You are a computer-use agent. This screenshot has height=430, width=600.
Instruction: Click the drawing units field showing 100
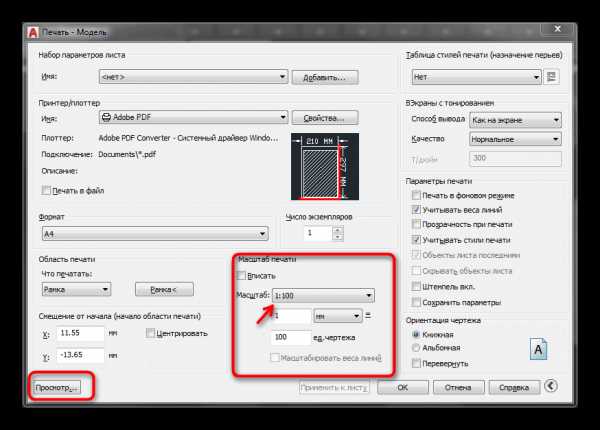pos(291,337)
